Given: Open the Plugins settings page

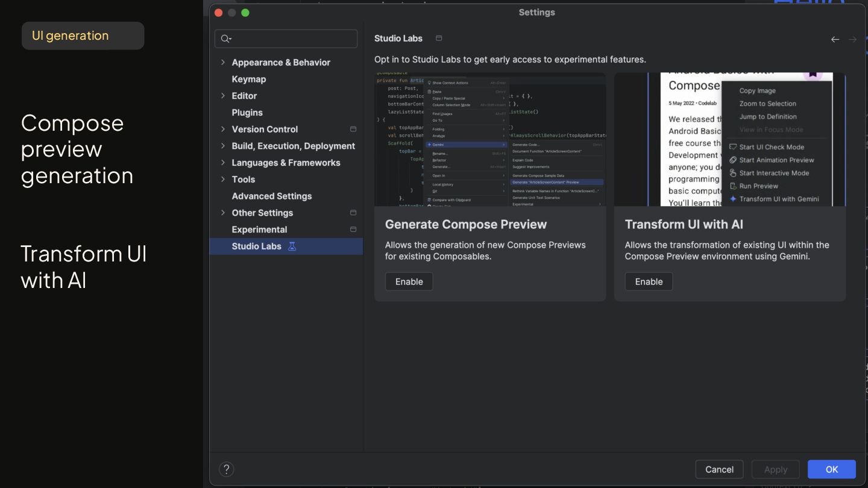Looking at the screenshot, I should click(x=247, y=113).
